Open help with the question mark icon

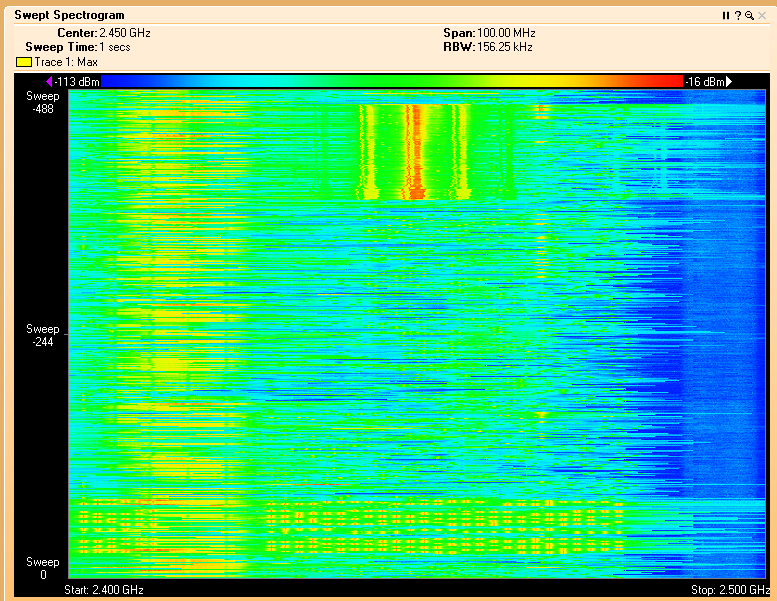(x=737, y=16)
